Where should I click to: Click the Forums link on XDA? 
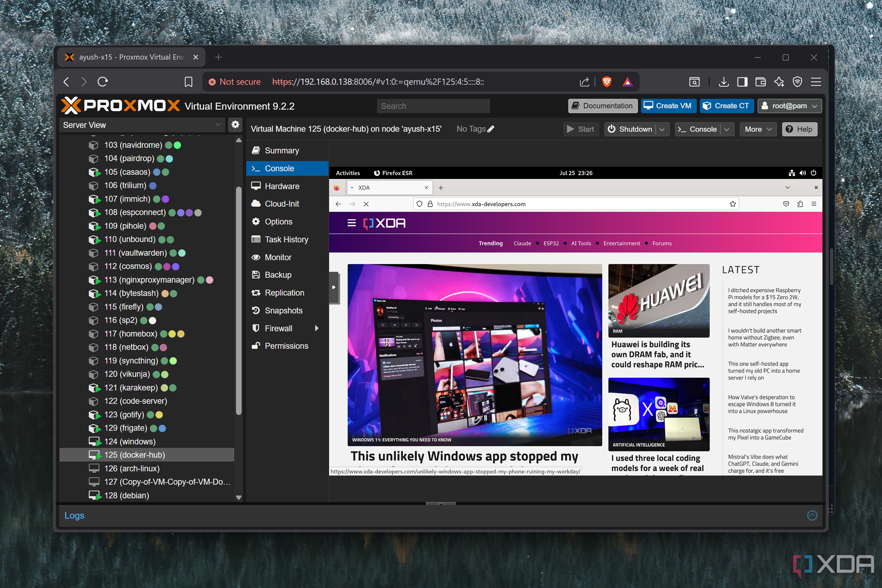pos(662,243)
